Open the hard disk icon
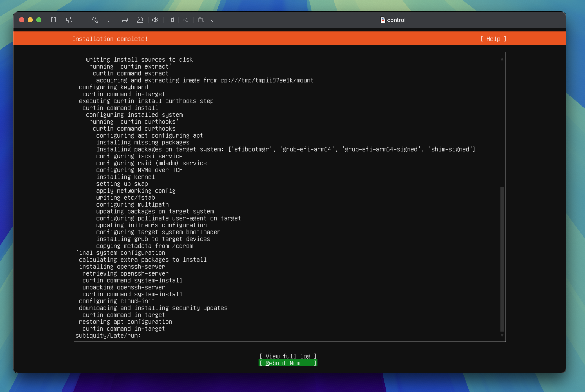585x392 pixels. pyautogui.click(x=125, y=20)
